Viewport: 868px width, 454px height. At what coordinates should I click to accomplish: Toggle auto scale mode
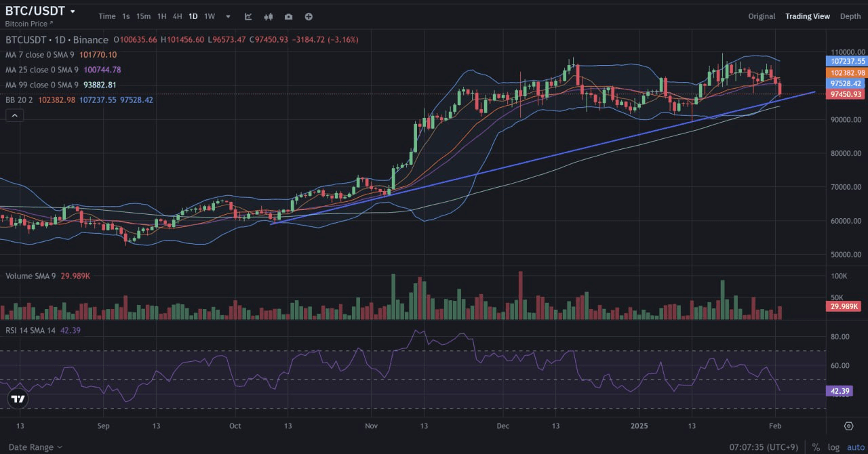(855, 447)
